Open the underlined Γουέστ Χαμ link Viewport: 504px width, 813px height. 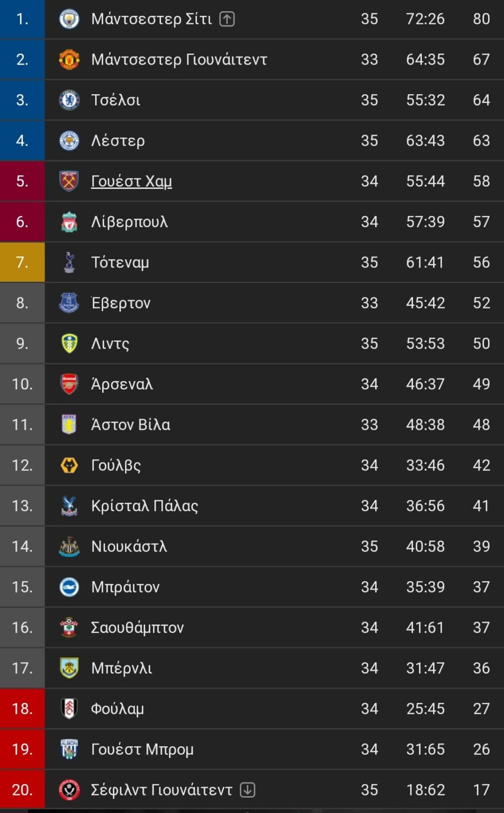(x=131, y=181)
